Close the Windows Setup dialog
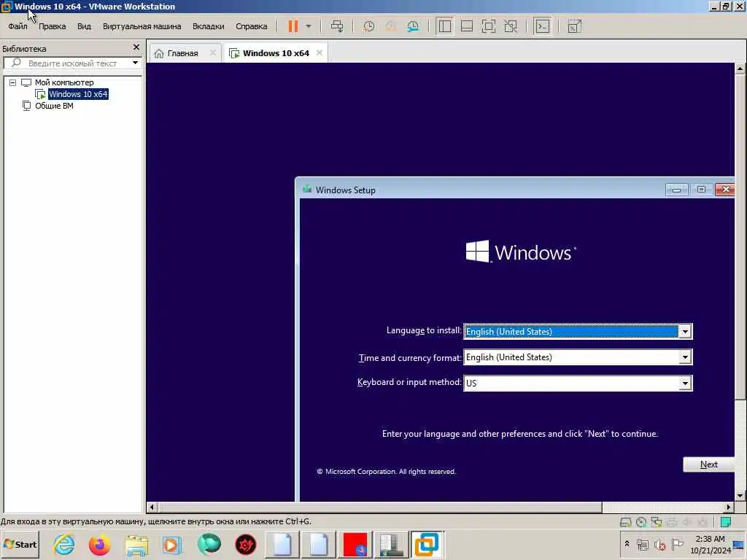 [x=725, y=190]
